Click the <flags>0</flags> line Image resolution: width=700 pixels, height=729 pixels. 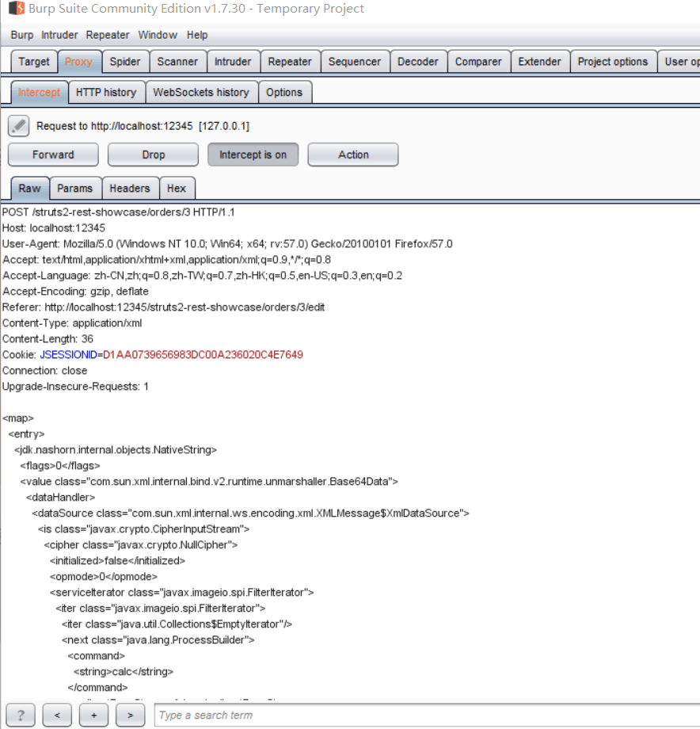[x=60, y=465]
